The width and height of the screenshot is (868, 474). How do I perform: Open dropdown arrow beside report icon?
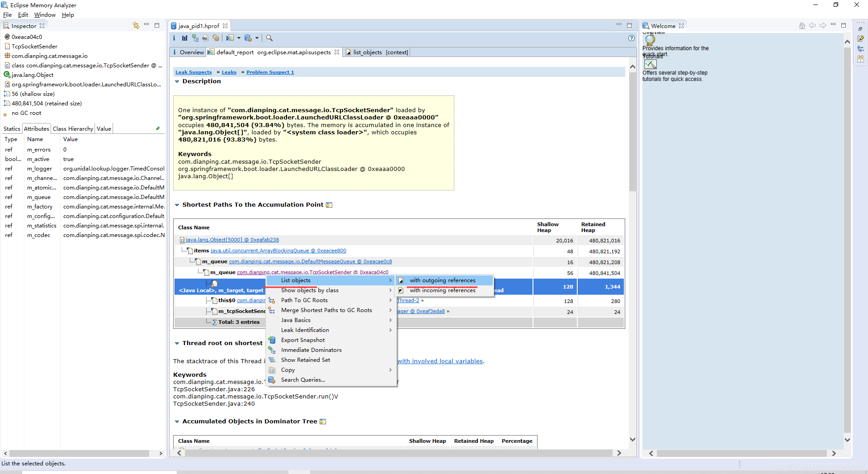coord(239,38)
